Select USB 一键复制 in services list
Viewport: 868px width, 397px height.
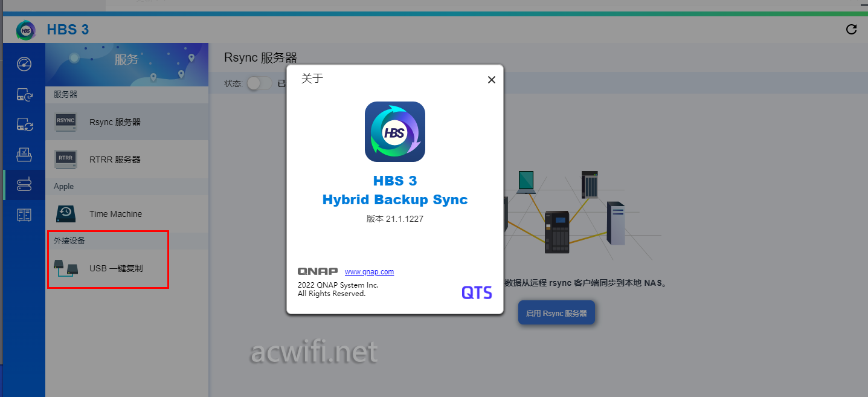point(127,268)
